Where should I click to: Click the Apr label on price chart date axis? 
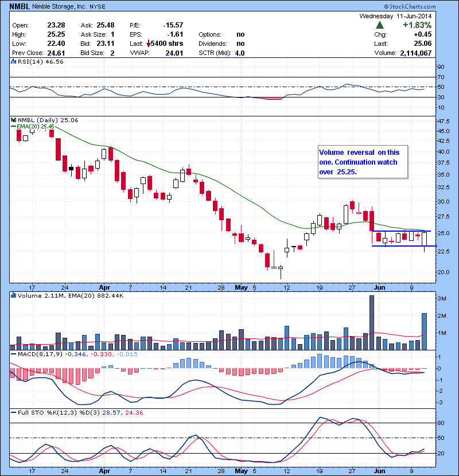tap(104, 287)
